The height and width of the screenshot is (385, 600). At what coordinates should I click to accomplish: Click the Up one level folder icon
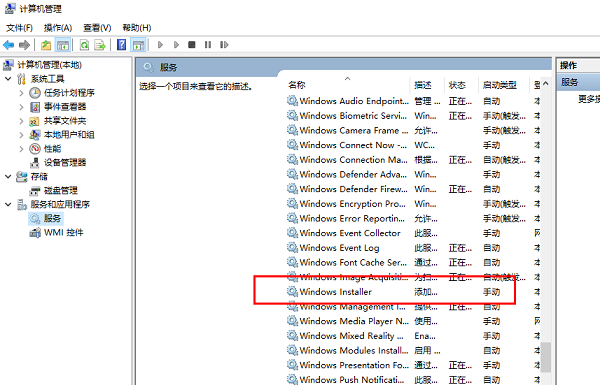click(x=46, y=45)
